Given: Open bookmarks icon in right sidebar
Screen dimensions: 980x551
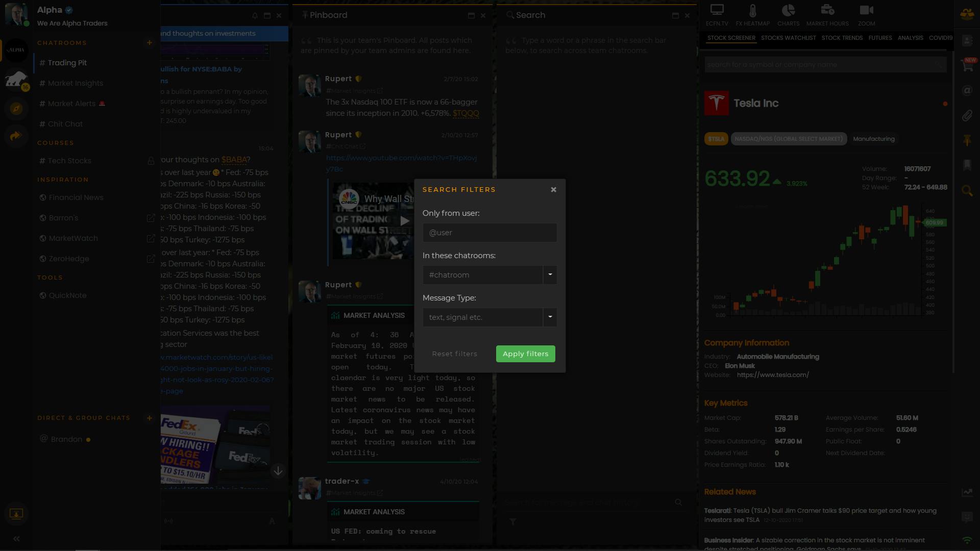Looking at the screenshot, I should click(967, 165).
